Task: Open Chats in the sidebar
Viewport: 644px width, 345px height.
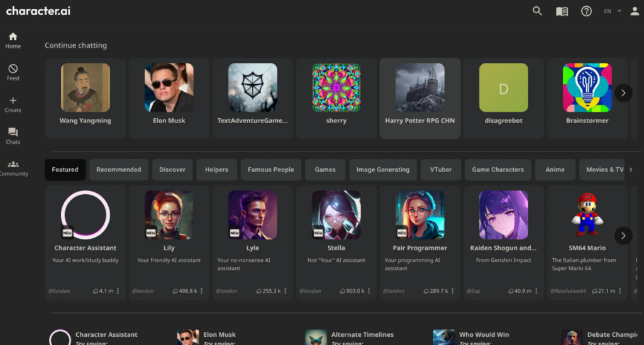Action: point(13,136)
